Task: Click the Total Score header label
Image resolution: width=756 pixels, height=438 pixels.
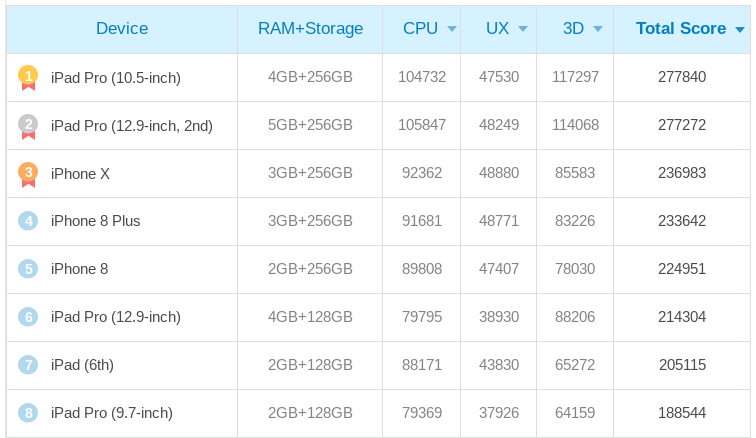Action: coord(681,28)
